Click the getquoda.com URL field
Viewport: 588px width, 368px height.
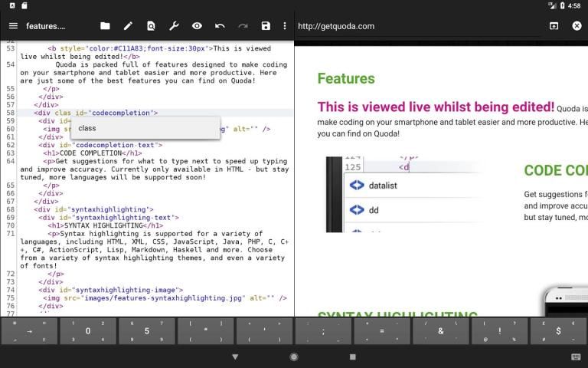coord(413,26)
